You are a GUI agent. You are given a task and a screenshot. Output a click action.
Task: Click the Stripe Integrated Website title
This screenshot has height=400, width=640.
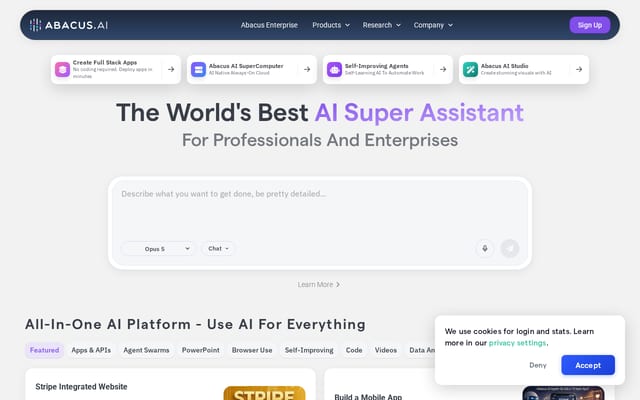coord(81,387)
